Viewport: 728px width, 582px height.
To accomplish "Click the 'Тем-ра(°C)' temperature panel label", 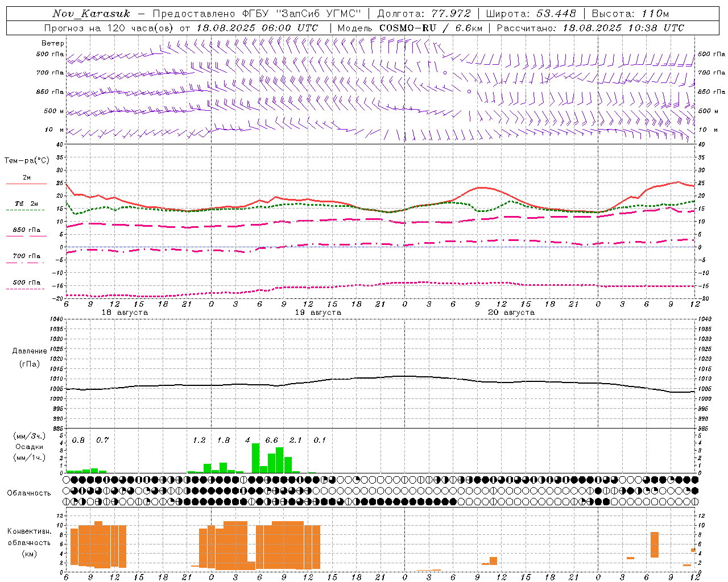I will click(27, 161).
